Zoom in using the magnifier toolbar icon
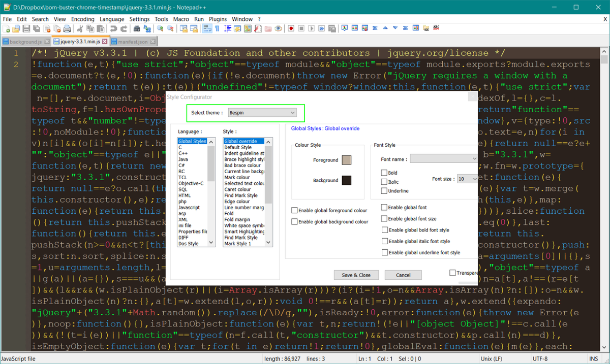Viewport: 610px width, 364px height. tap(160, 28)
